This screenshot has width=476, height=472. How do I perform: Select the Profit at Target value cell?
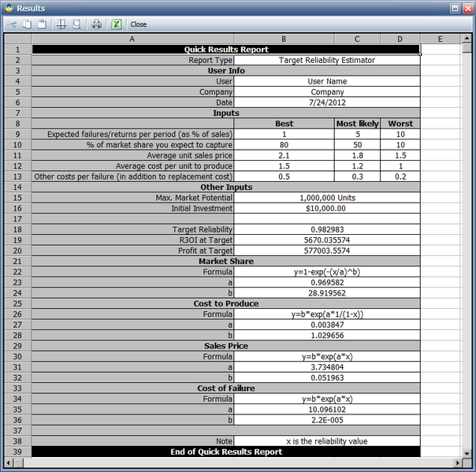326,251
